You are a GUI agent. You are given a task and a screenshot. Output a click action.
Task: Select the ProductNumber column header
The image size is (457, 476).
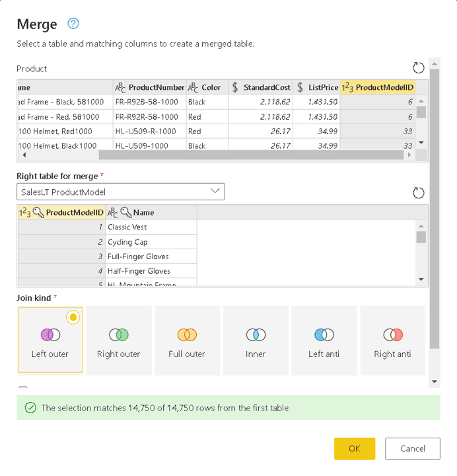tap(150, 87)
